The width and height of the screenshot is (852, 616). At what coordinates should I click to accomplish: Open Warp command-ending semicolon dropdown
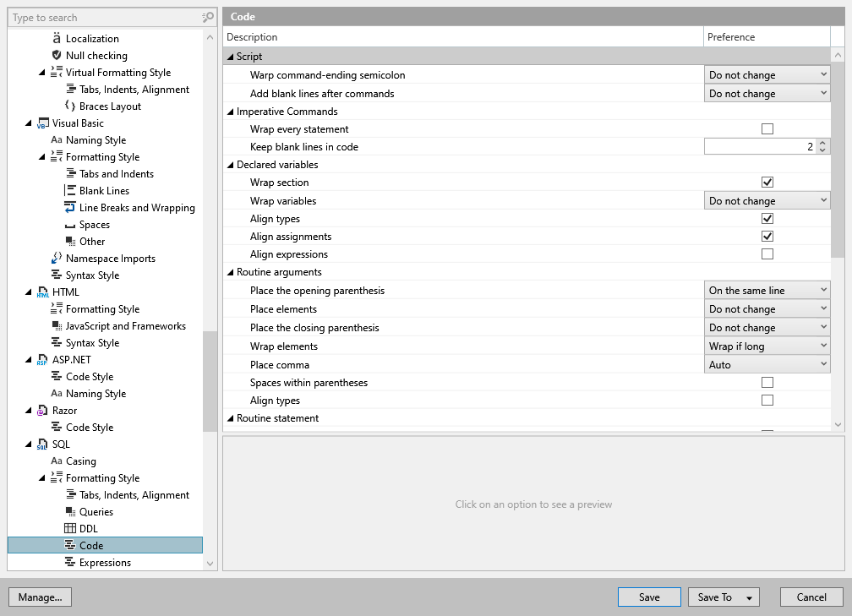coord(767,74)
